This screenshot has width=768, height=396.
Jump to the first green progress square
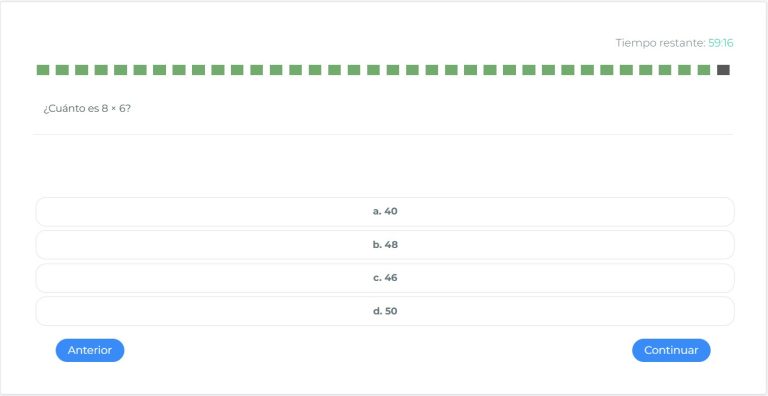click(x=43, y=70)
